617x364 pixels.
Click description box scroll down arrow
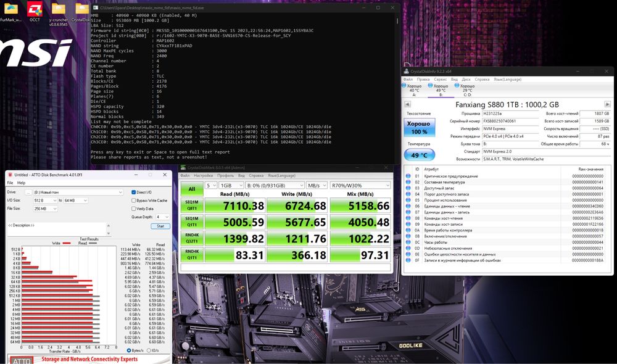[108, 233]
